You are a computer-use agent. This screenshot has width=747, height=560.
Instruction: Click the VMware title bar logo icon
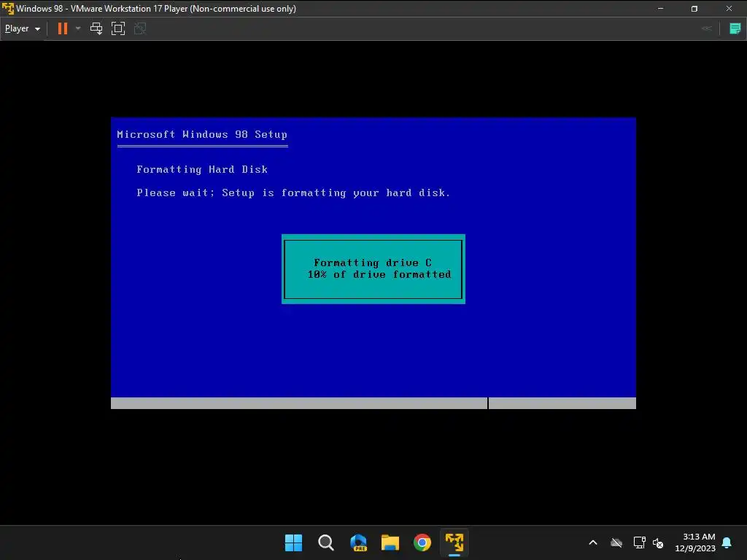point(7,9)
